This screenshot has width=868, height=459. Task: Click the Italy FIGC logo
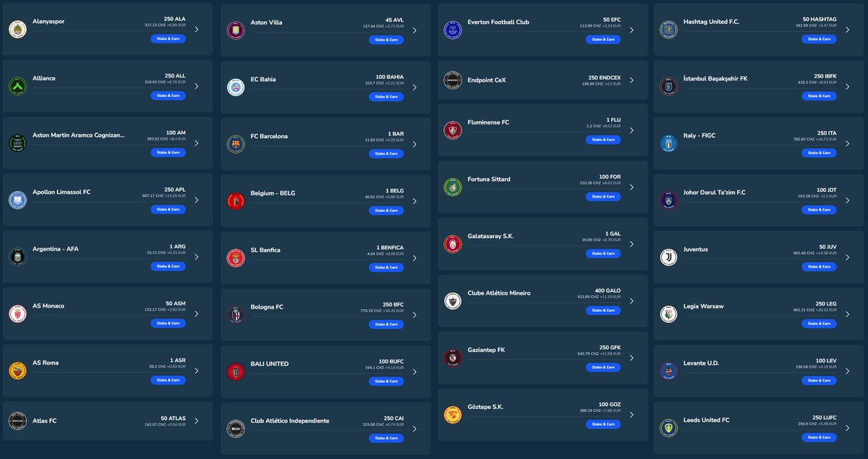coord(668,143)
